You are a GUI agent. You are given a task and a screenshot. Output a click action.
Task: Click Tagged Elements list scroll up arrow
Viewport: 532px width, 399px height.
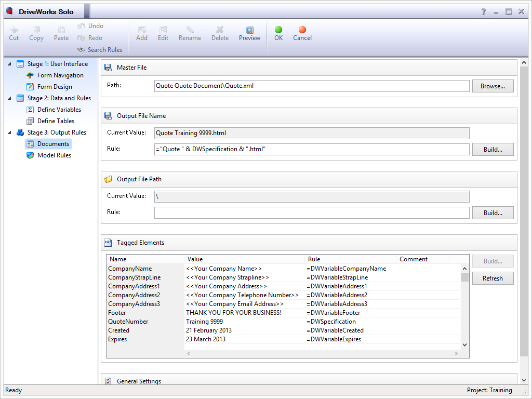[465, 269]
